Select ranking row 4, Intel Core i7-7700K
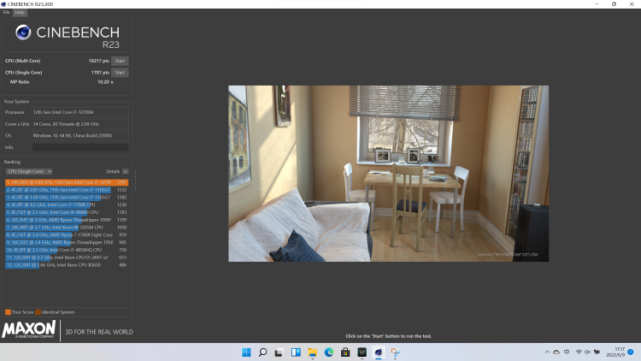The width and height of the screenshot is (641, 361). [x=67, y=204]
